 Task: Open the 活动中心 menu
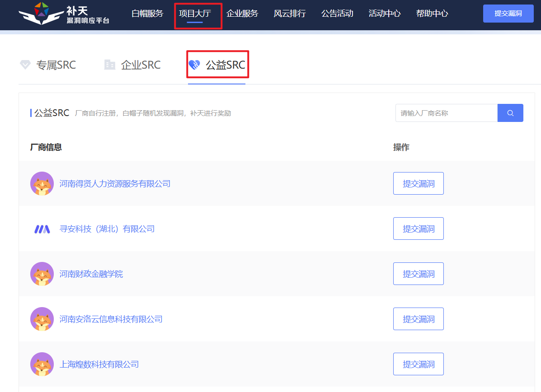[385, 14]
